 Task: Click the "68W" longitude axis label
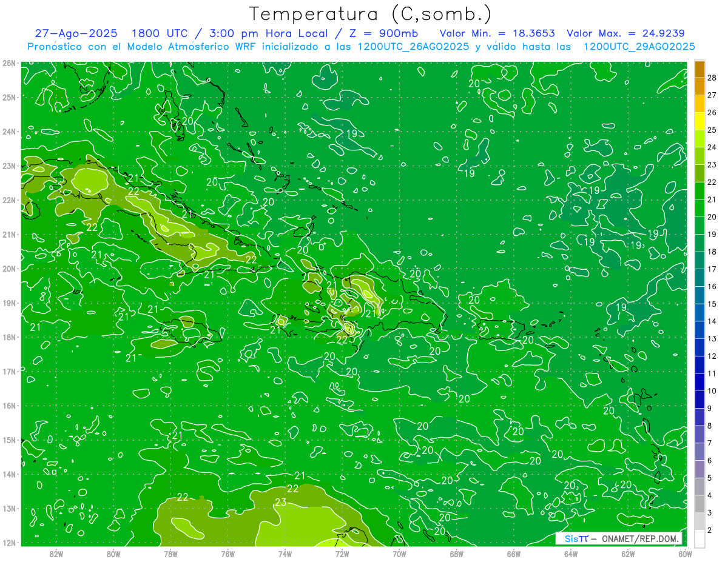(x=456, y=554)
